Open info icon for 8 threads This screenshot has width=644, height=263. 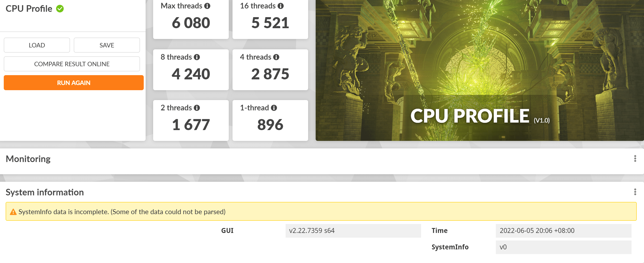[197, 57]
